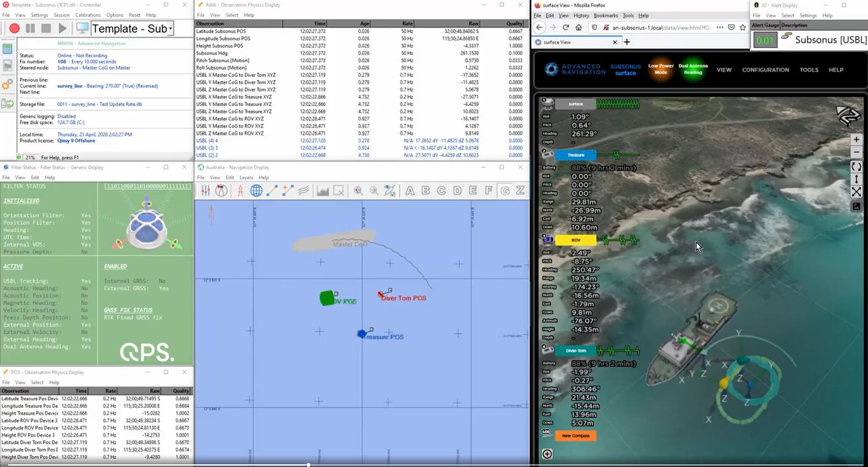
Task: Select view preset D in Navigation Display
Action: click(x=457, y=191)
